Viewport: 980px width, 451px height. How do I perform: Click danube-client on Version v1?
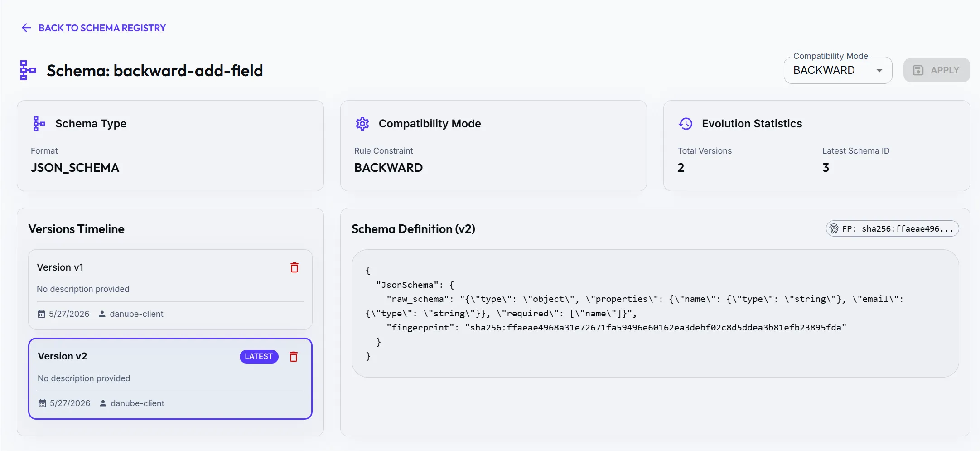click(136, 314)
